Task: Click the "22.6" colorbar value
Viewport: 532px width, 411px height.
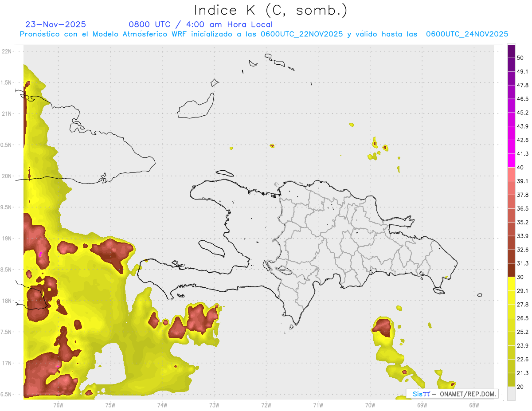Action: tap(523, 360)
